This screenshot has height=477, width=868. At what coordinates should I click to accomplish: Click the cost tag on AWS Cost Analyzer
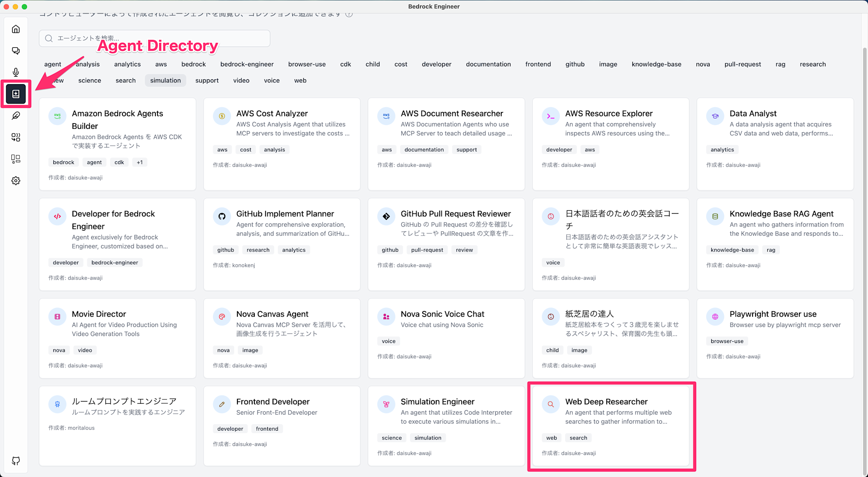pyautogui.click(x=246, y=150)
